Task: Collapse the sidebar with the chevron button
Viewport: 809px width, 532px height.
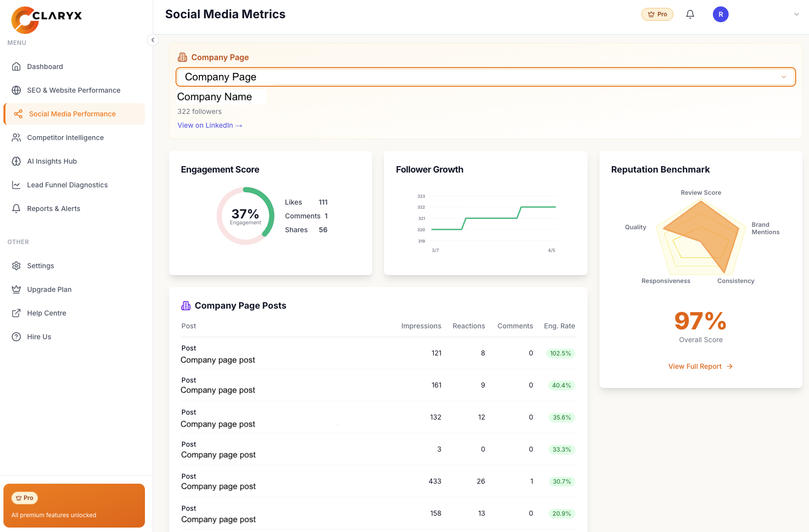Action: 153,40
